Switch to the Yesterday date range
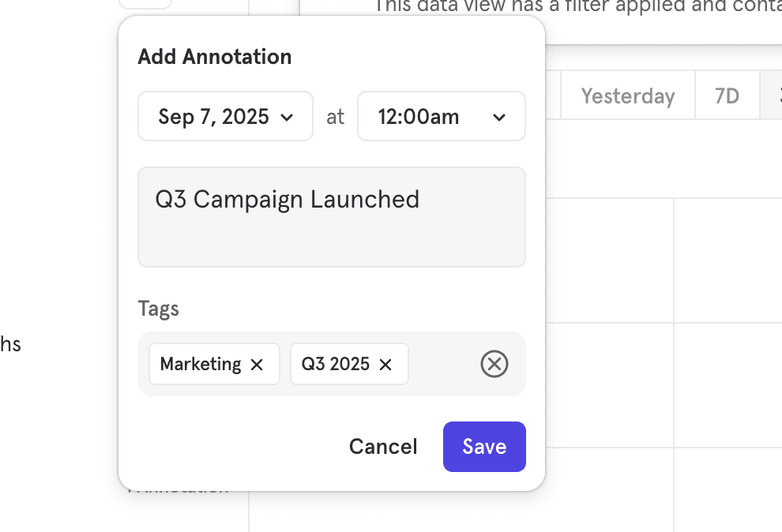The height and width of the screenshot is (532, 782). coord(628,96)
